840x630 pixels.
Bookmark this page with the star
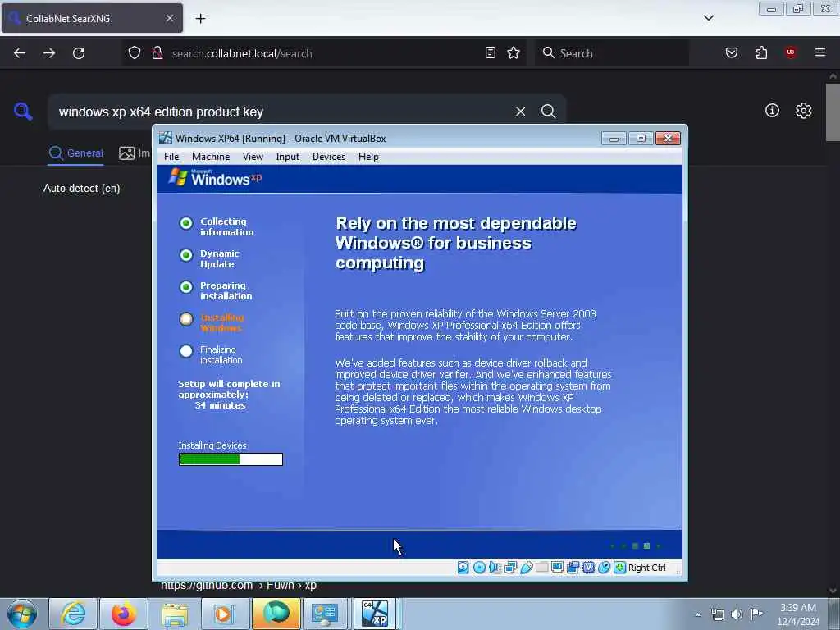pyautogui.click(x=514, y=52)
